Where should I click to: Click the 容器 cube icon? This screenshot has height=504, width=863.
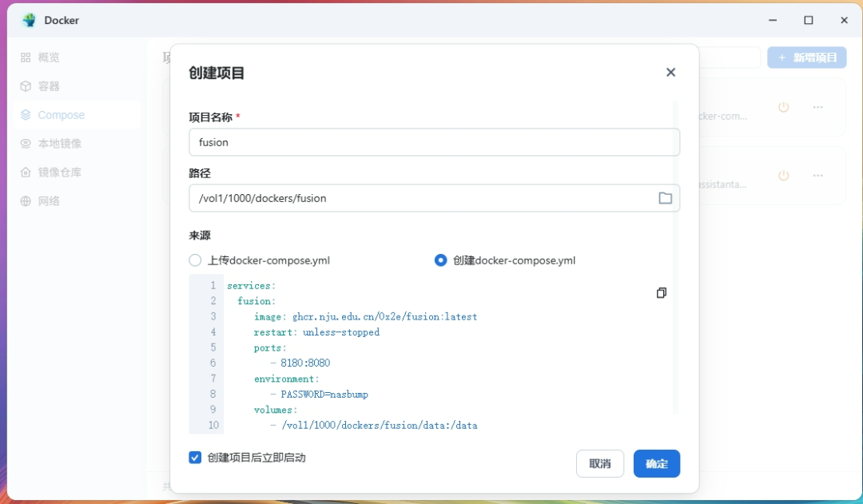(x=26, y=85)
